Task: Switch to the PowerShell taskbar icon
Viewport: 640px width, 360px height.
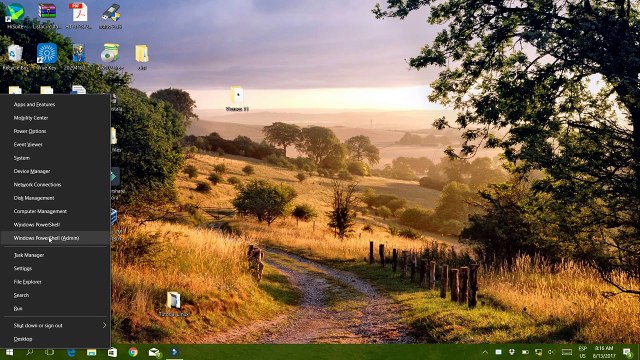Action: pos(175,352)
